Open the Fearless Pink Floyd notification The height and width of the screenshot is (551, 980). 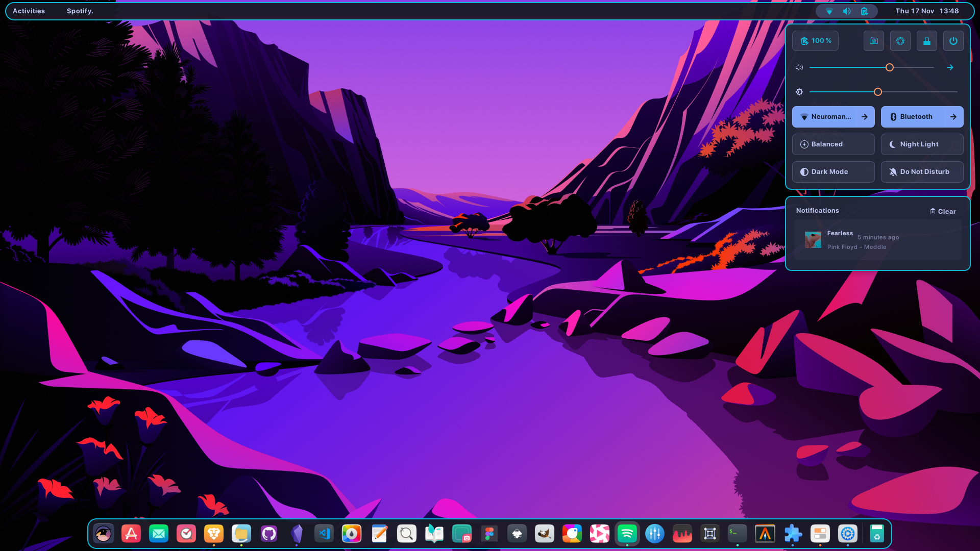click(x=878, y=240)
